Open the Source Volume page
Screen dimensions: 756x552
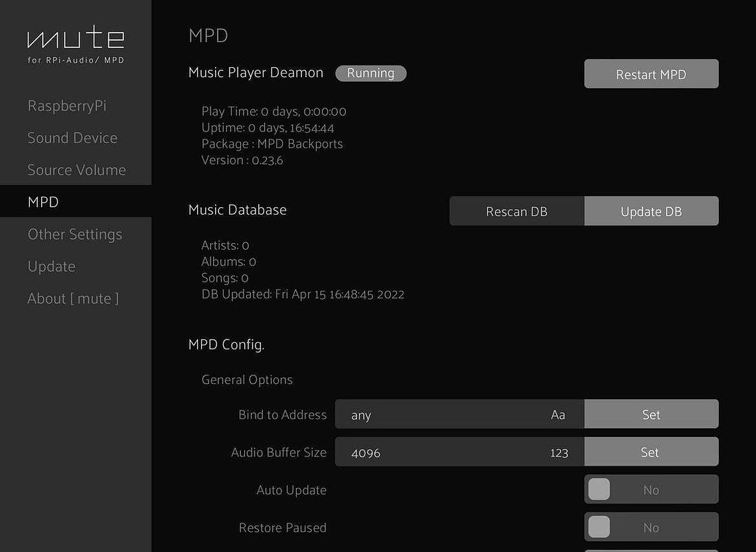coord(76,170)
